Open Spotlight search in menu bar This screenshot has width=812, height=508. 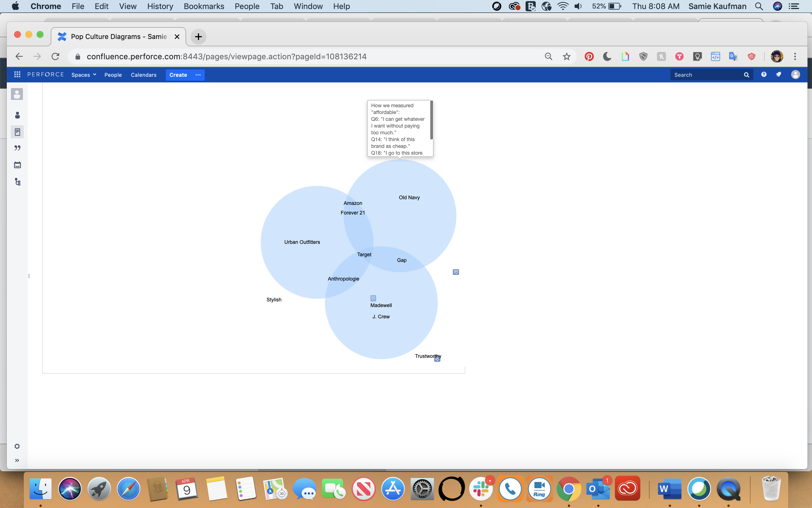click(759, 6)
